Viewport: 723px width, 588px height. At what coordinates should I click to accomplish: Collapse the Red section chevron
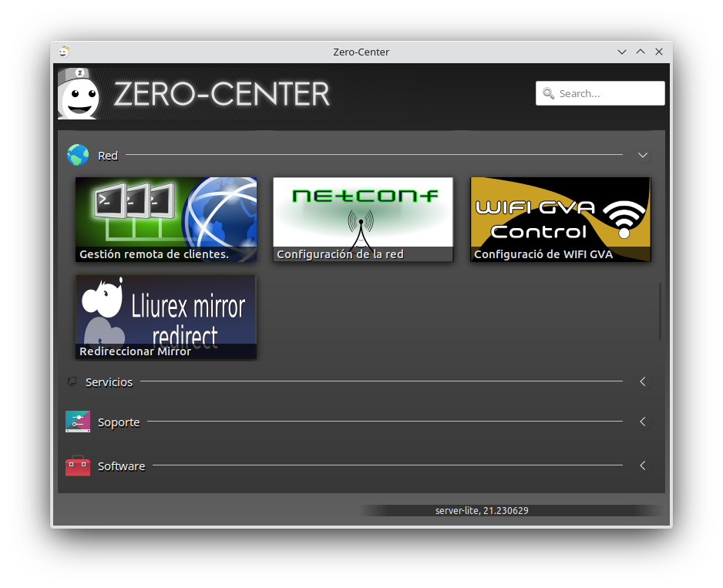point(643,156)
